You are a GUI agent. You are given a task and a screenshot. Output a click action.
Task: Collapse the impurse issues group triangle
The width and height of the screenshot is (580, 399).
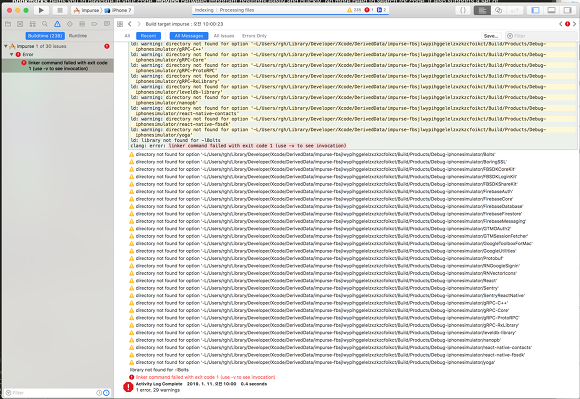pyautogui.click(x=6, y=46)
